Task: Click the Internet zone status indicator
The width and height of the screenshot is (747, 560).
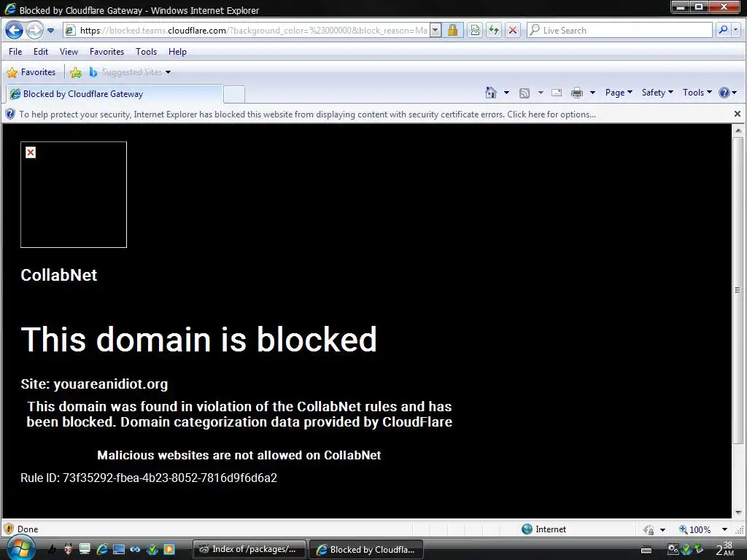Action: point(544,529)
